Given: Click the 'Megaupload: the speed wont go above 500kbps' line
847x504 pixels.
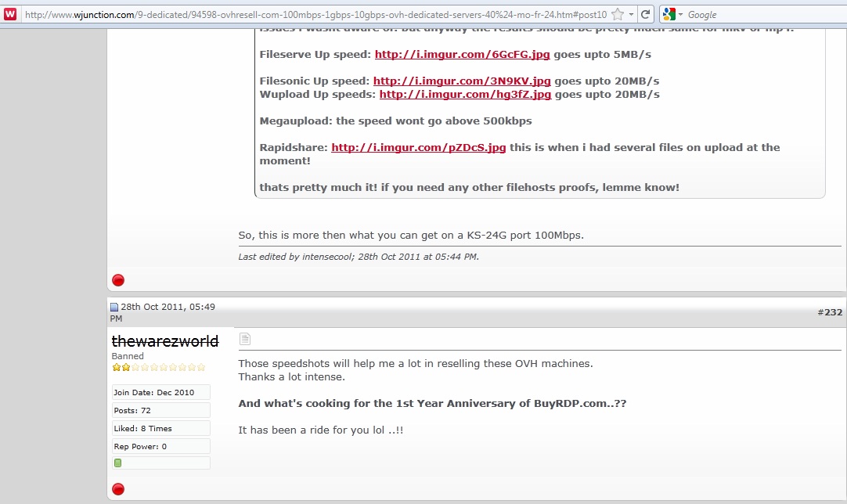Looking at the screenshot, I should (395, 121).
